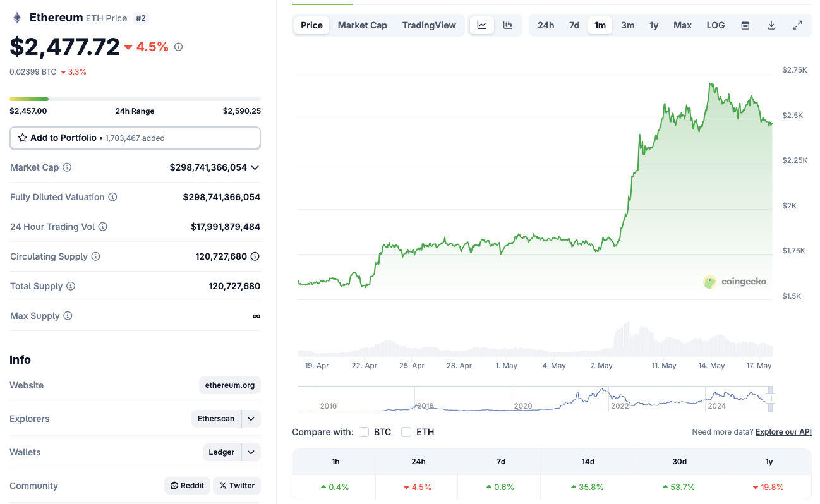The image size is (820, 504).
Task: Set chart range to Max
Action: 682,25
